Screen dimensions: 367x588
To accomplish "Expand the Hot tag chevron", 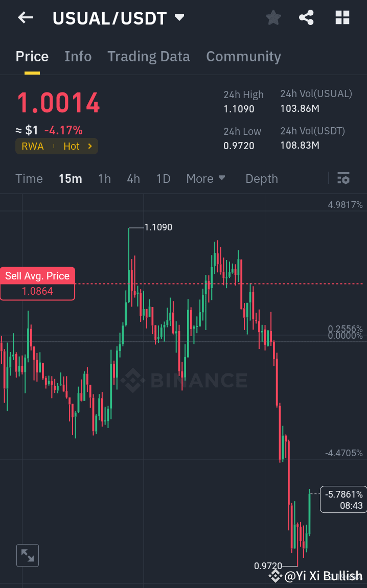I will 89,146.
